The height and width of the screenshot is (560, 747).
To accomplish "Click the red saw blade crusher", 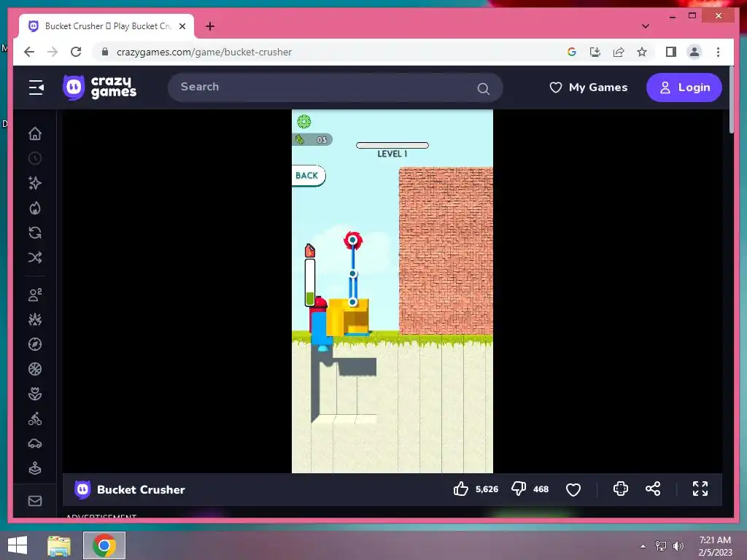I will point(353,241).
